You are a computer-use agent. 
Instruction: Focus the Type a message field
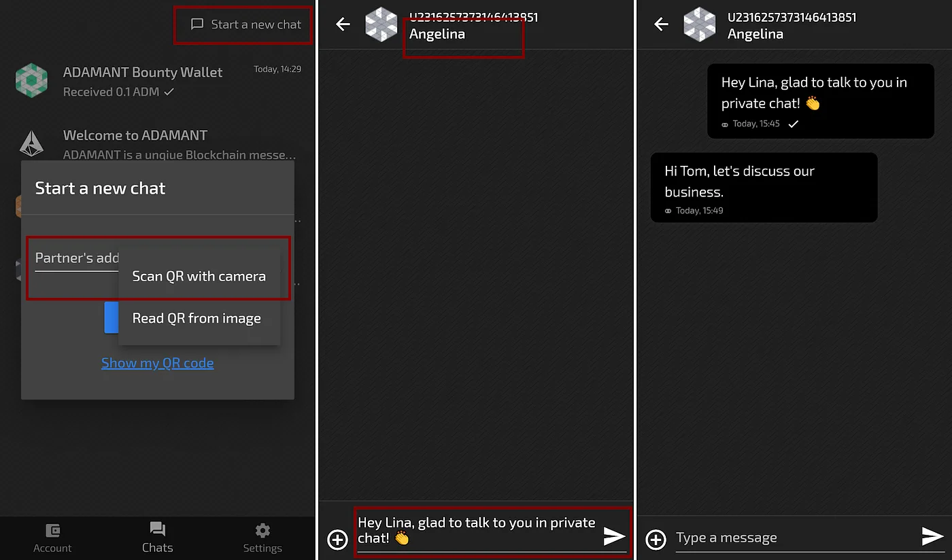(x=796, y=538)
